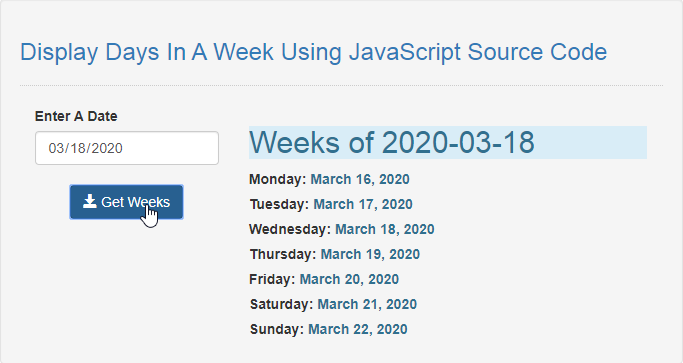Viewport: 683px width, 363px height.
Task: Focus the Enter A Date input field
Action: [x=127, y=148]
